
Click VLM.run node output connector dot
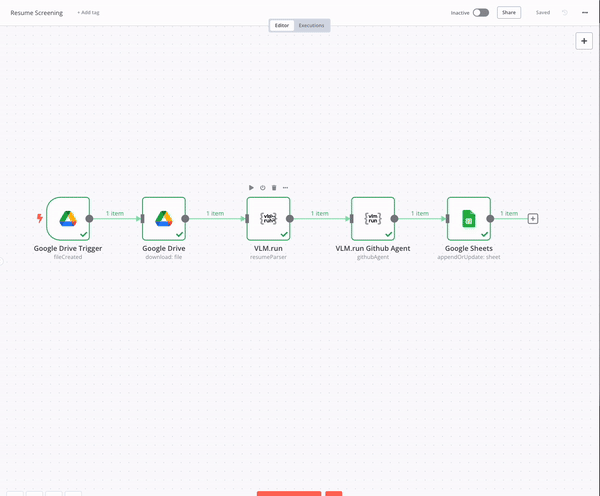(x=290, y=219)
